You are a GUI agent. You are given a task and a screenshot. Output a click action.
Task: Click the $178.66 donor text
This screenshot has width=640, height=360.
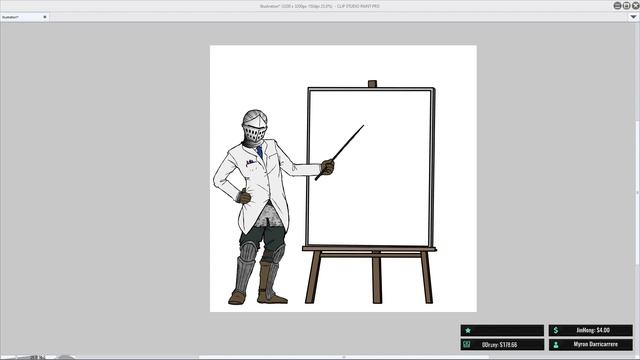(x=500, y=345)
